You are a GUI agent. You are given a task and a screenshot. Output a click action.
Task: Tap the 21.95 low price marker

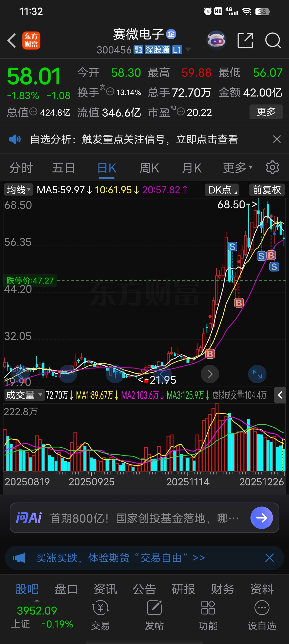(157, 380)
